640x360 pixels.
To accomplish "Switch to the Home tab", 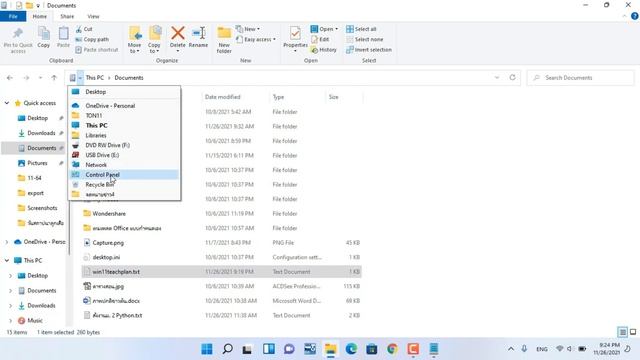I will tap(40, 16).
